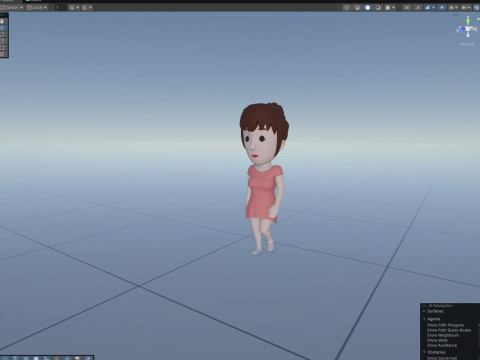The height and width of the screenshot is (360, 480).
Task: Click the slashed view option icon
Action: pyautogui.click(x=418, y=7)
